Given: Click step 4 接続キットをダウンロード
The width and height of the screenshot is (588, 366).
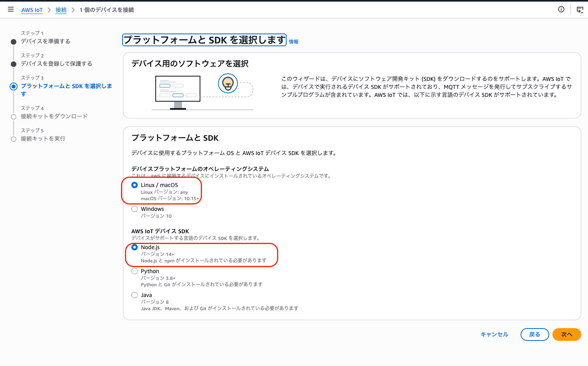Looking at the screenshot, I should [x=54, y=116].
